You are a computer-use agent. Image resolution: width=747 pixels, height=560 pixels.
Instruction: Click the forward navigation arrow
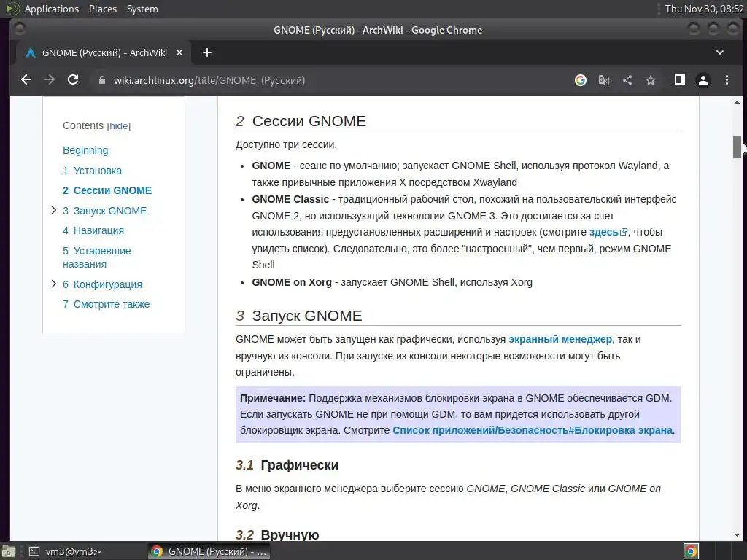(50, 80)
